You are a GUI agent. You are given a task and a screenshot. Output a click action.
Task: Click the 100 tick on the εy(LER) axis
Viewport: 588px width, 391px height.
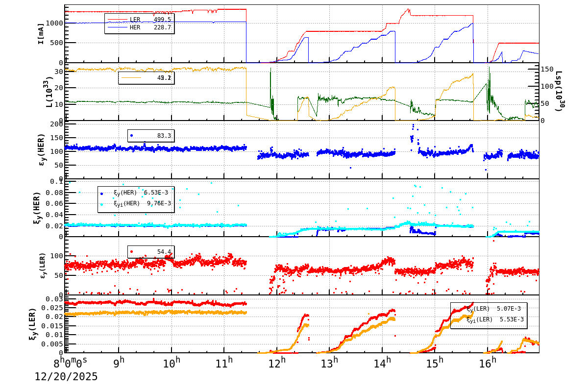point(56,256)
